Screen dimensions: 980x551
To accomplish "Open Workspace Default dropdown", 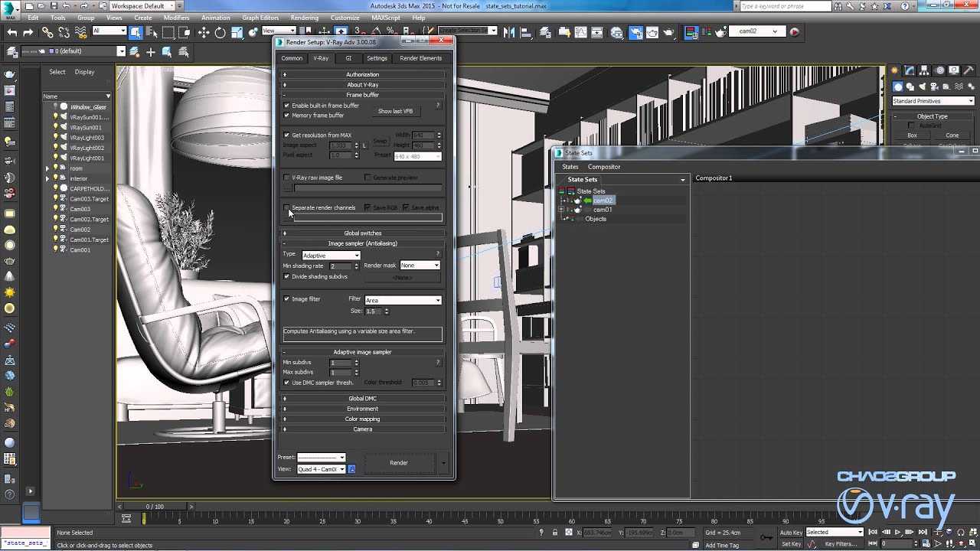I will click(142, 6).
